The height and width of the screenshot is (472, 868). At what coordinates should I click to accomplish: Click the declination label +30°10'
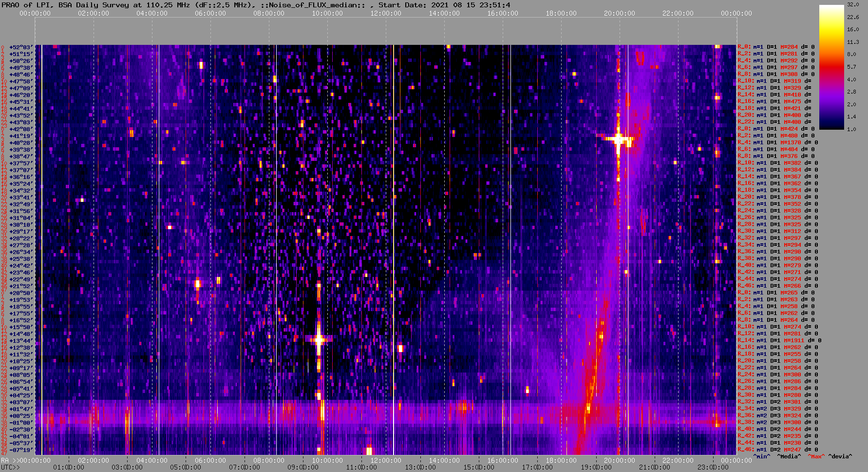tap(21, 225)
